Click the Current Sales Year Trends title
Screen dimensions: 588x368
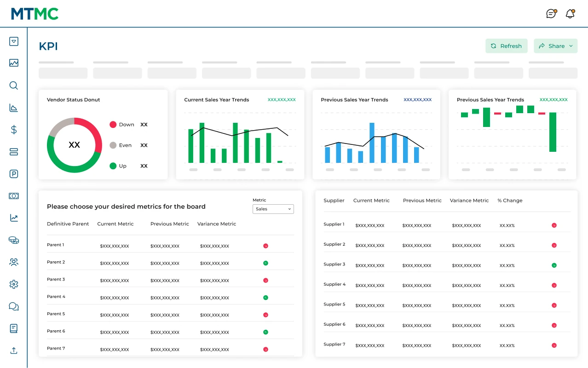coord(217,100)
